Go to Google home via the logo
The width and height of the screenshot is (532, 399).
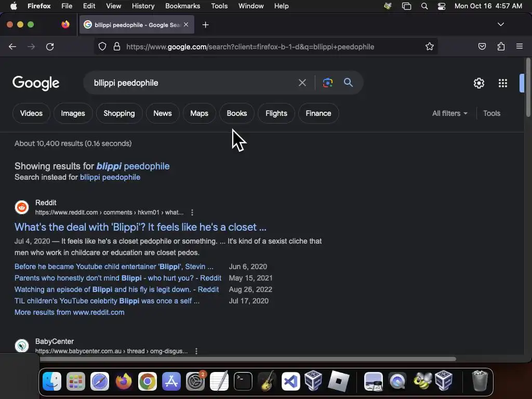tap(36, 83)
